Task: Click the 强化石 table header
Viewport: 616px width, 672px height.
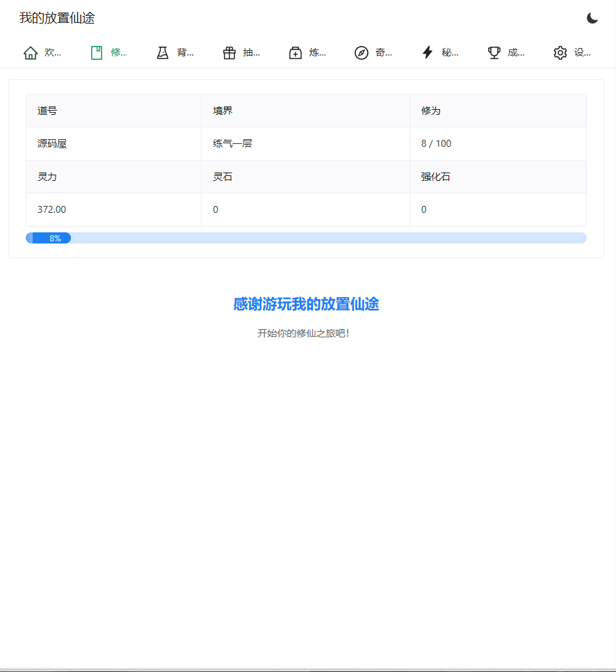Action: (x=436, y=177)
